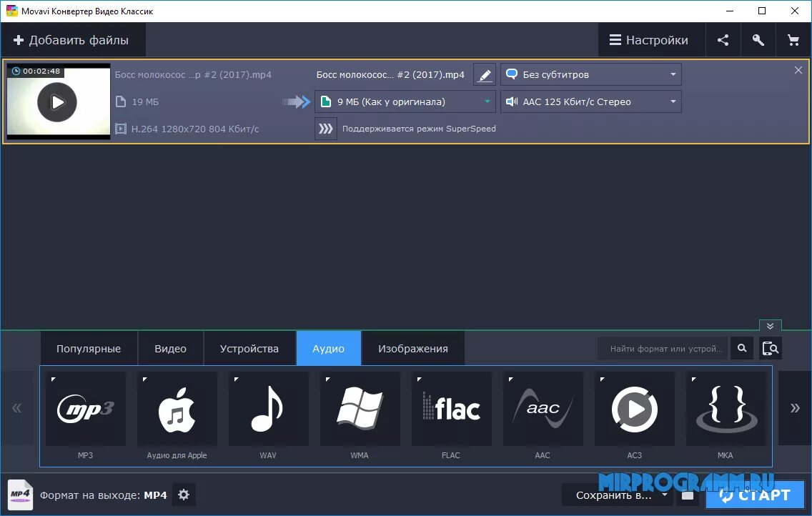Screen dimensions: 812x516
Task: Switch to the Устройства tab
Action: [249, 348]
